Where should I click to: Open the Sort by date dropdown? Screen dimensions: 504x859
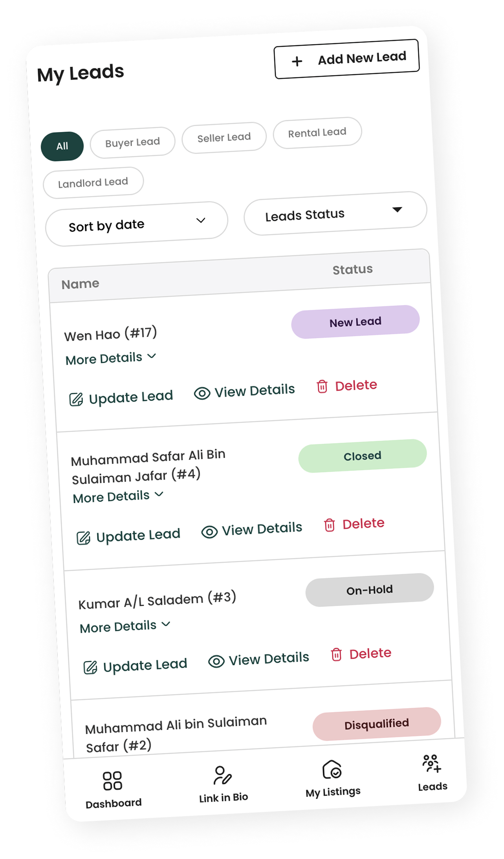tap(137, 224)
